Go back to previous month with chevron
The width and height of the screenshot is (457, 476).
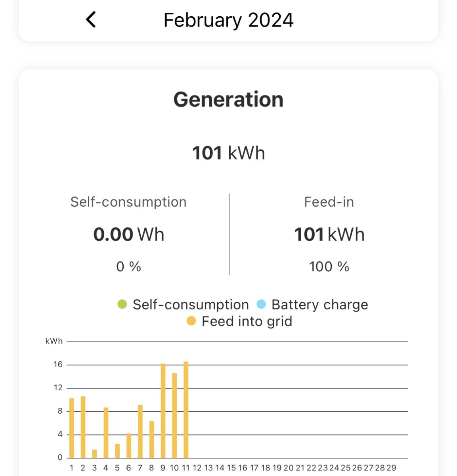pos(91,19)
